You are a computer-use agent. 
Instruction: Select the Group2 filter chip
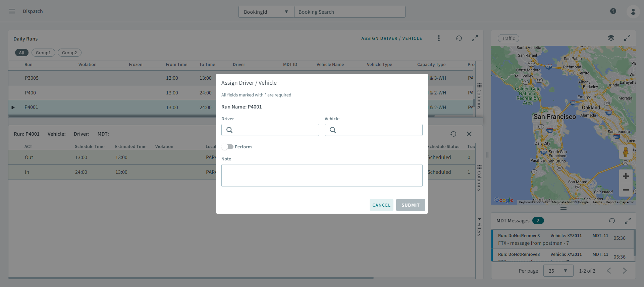[x=69, y=53]
